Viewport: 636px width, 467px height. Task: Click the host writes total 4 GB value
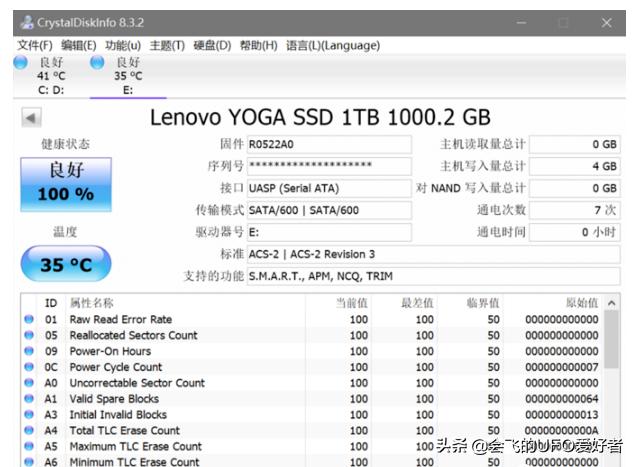point(574,166)
